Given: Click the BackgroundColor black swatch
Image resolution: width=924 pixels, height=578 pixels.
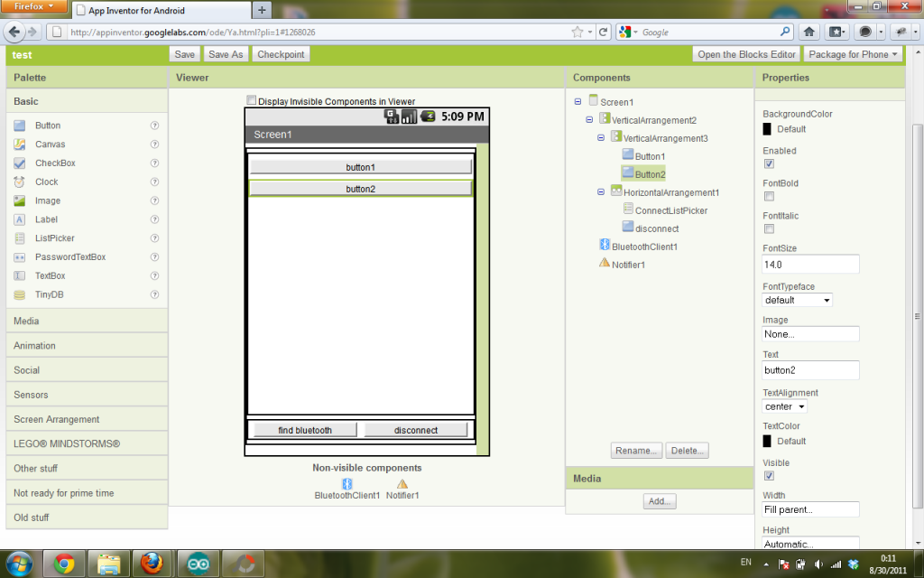Looking at the screenshot, I should (x=767, y=129).
